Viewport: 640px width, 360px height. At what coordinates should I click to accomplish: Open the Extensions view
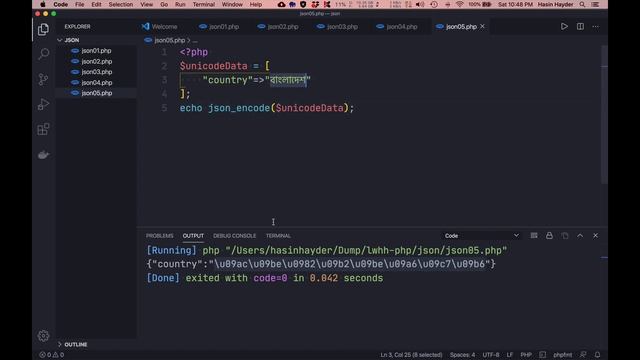[43, 129]
